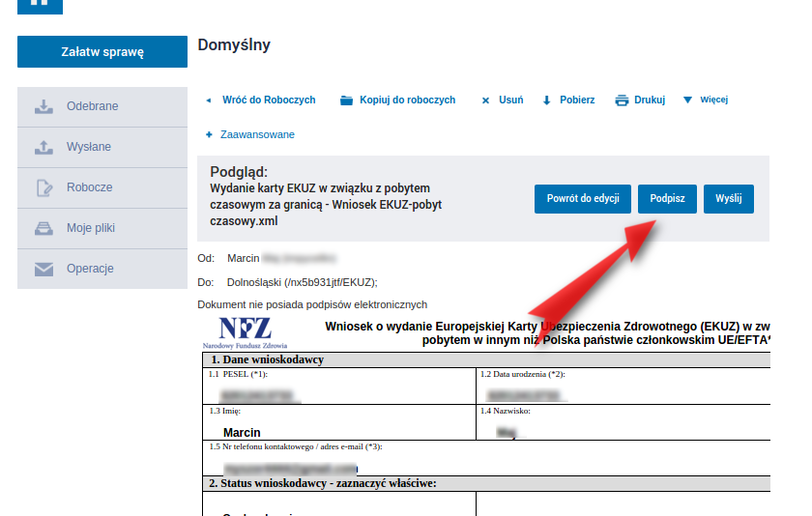Screen dimensions: 812x516
Task: Click the Robocze document-pencil icon
Action: (x=44, y=187)
